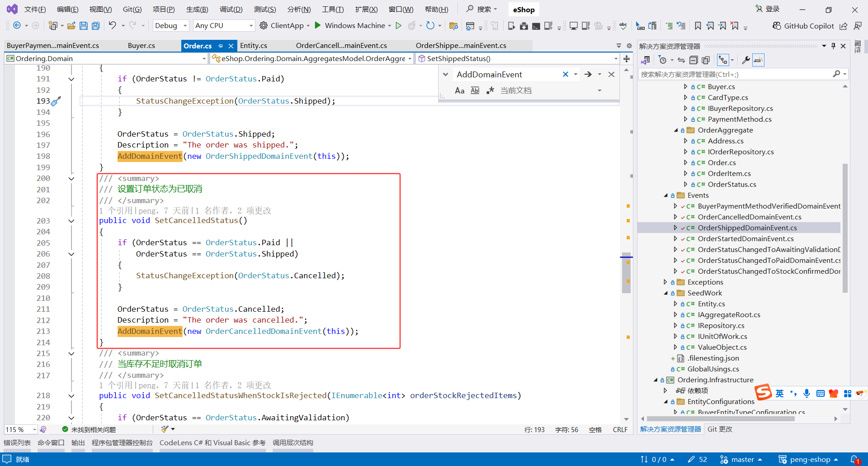Image resolution: width=868 pixels, height=466 pixels.
Task: Switch to the Buyer.cs editor tab
Action: point(141,46)
